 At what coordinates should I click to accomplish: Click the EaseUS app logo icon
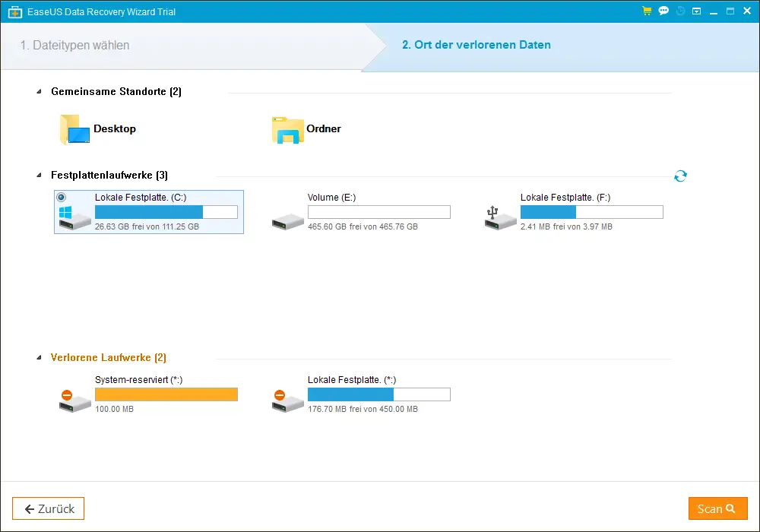pyautogui.click(x=15, y=11)
